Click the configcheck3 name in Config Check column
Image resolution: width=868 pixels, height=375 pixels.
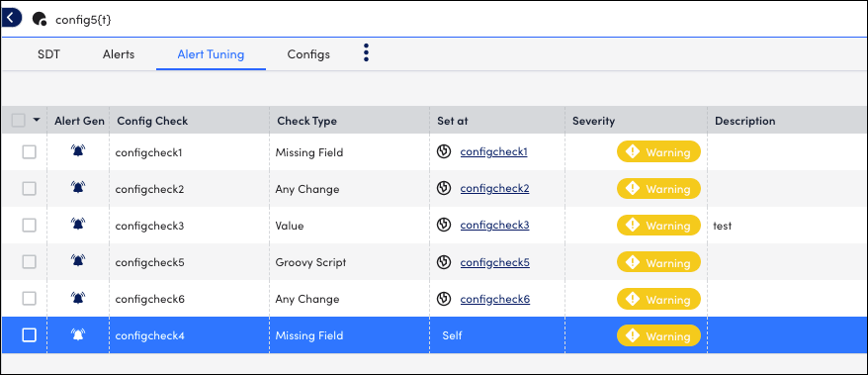(x=149, y=226)
